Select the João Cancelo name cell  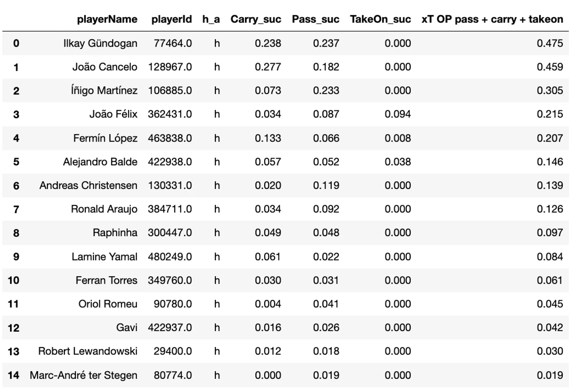coord(104,67)
